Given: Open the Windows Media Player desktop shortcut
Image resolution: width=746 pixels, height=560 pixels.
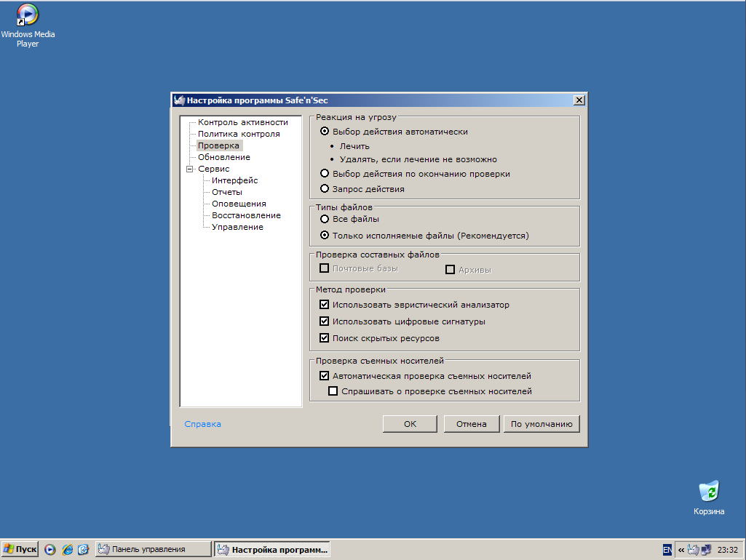Looking at the screenshot, I should (x=28, y=25).
